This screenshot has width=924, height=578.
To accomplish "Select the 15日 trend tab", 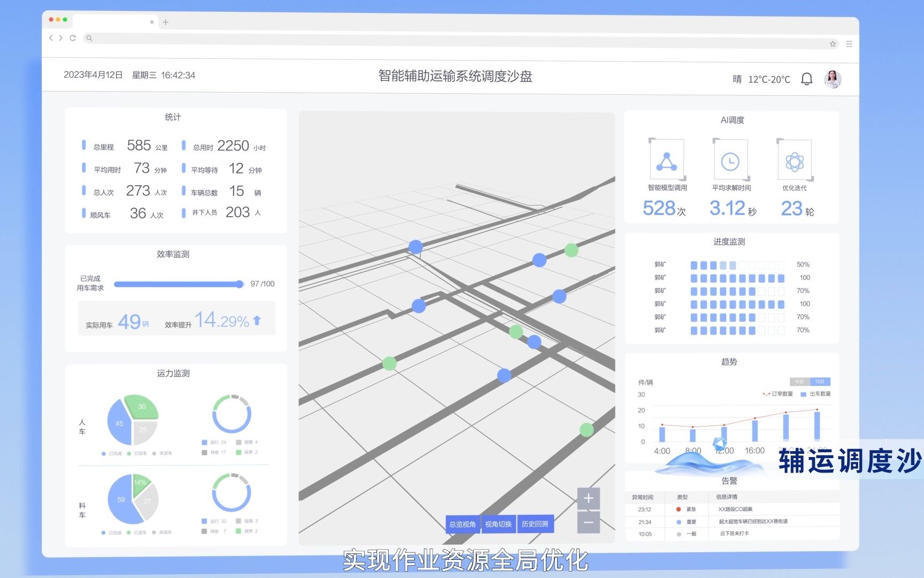I will 820,382.
